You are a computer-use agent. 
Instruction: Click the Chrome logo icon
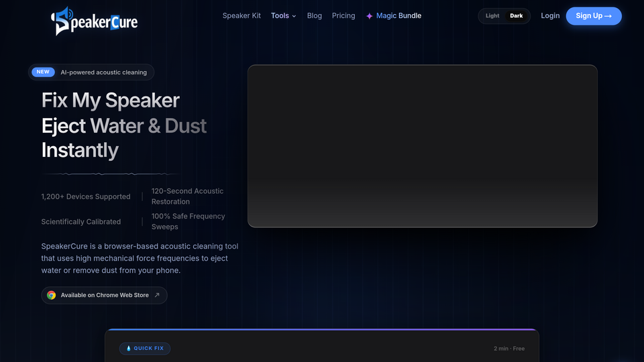point(52,295)
